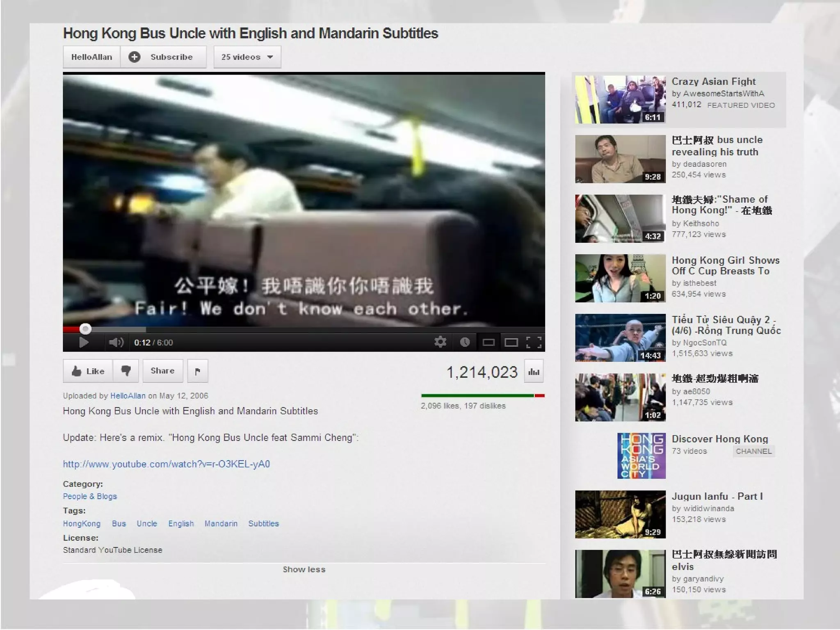This screenshot has width=840, height=630.
Task: Open the HelloAllan channel button
Action: (x=91, y=57)
